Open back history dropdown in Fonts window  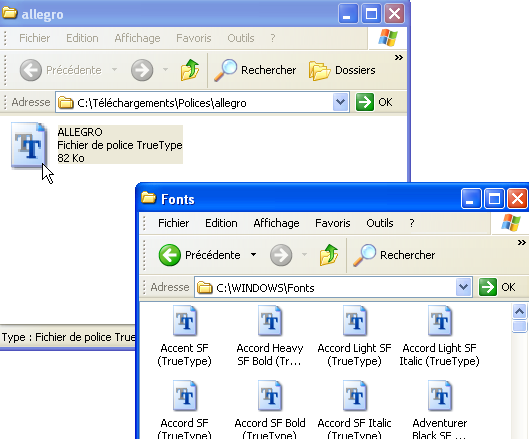(253, 255)
